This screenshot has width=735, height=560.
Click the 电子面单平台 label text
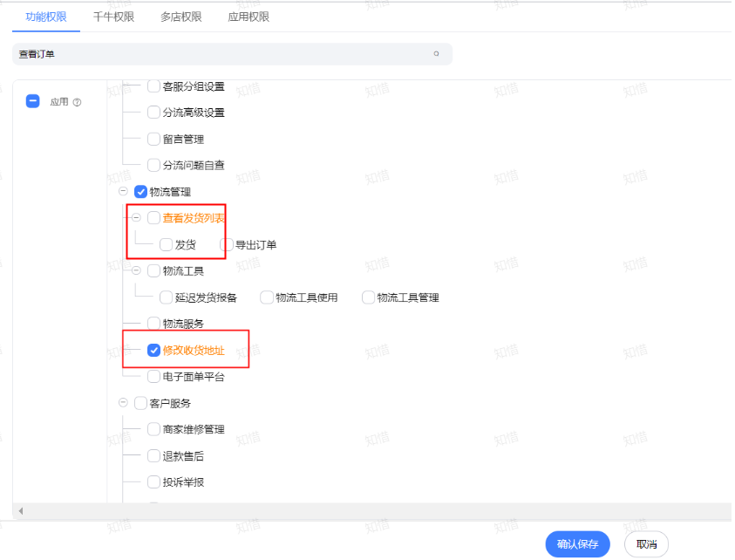194,377
